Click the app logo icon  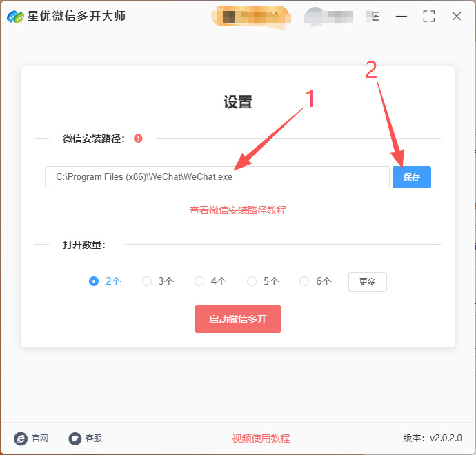pos(15,17)
